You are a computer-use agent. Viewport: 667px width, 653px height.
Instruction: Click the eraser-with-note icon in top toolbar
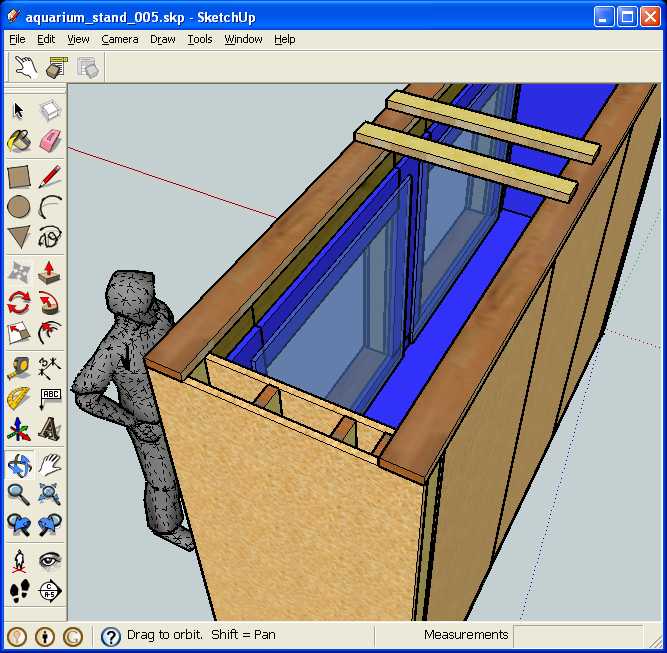click(57, 67)
